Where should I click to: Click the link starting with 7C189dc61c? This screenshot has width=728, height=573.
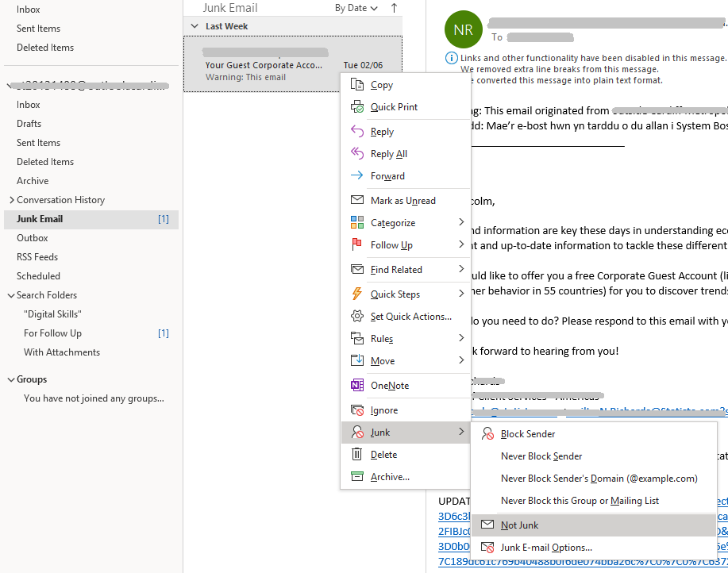583,561
